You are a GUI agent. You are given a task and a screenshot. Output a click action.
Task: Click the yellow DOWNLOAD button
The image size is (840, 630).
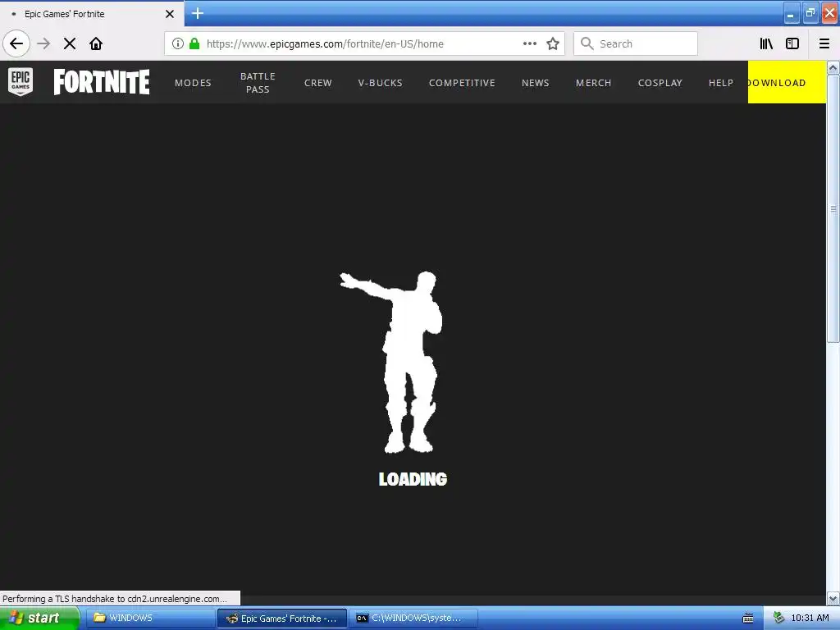coord(787,82)
